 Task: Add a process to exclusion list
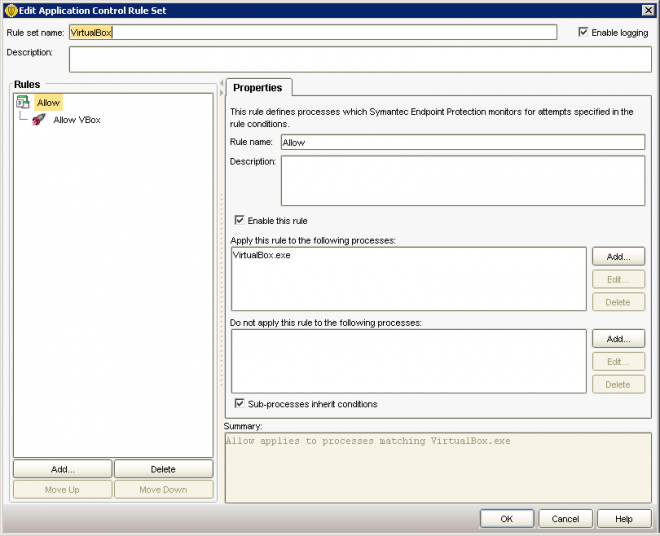tap(618, 339)
